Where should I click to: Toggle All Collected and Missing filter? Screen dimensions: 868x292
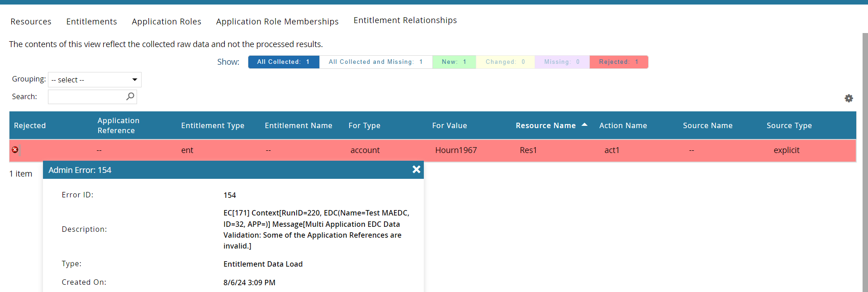(x=375, y=62)
